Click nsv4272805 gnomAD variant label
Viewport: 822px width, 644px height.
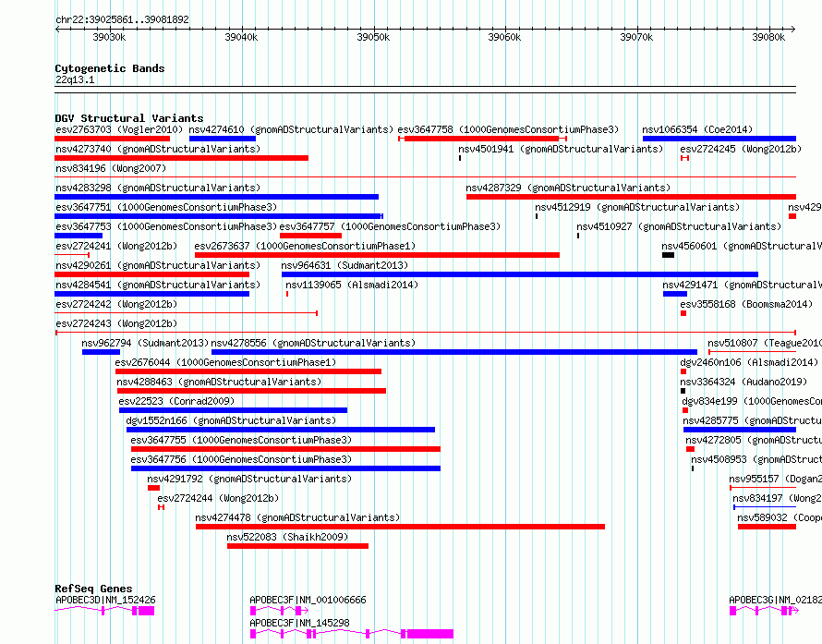pos(754,440)
